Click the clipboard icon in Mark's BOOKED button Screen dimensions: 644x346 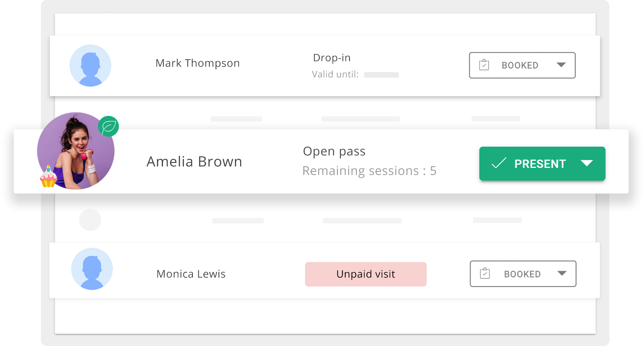tap(484, 65)
